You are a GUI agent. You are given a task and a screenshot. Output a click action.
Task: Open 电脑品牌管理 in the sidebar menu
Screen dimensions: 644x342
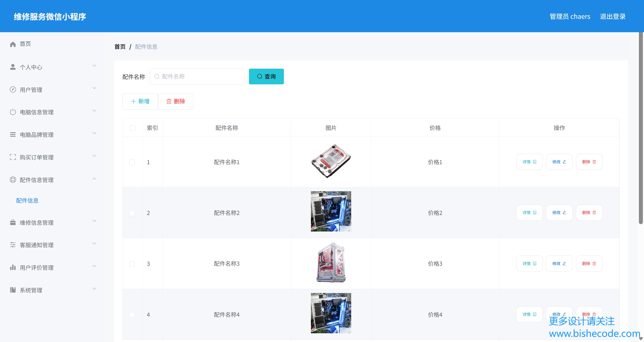(x=37, y=135)
